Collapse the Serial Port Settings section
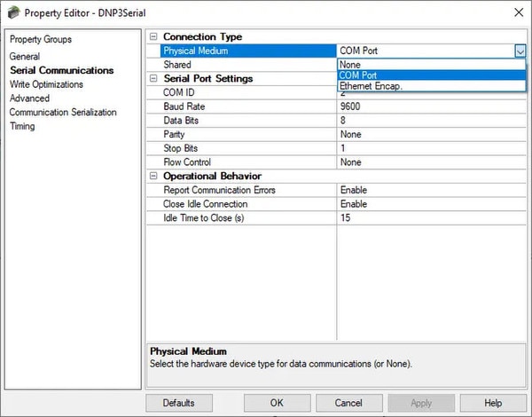 [153, 78]
